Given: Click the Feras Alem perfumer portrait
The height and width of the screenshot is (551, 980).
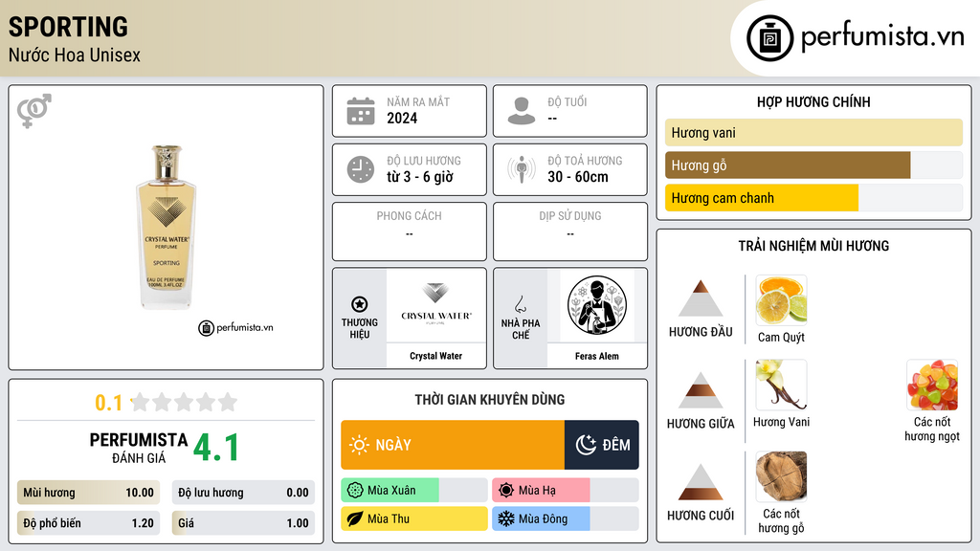Looking at the screenshot, I should coord(597,305).
